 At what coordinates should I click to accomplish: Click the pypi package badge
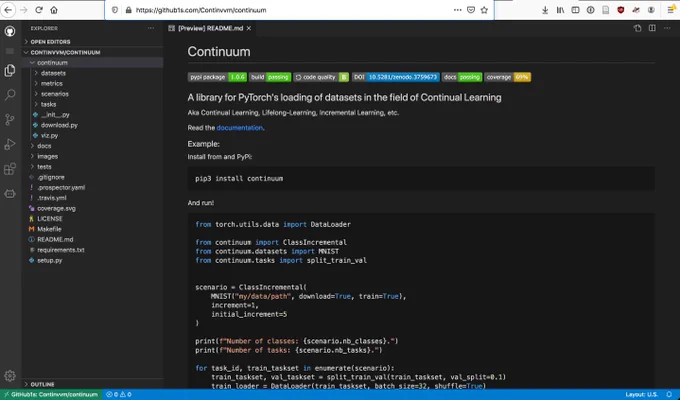[x=217, y=77]
